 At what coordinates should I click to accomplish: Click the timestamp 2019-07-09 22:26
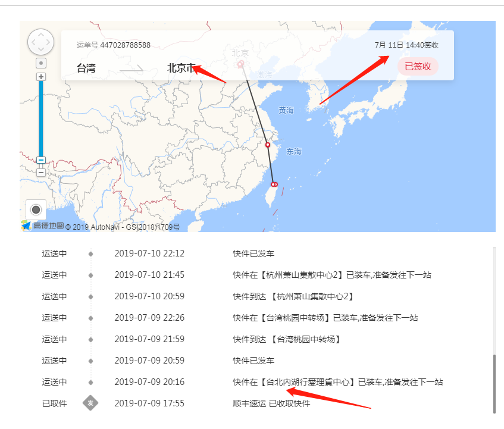click(x=149, y=318)
